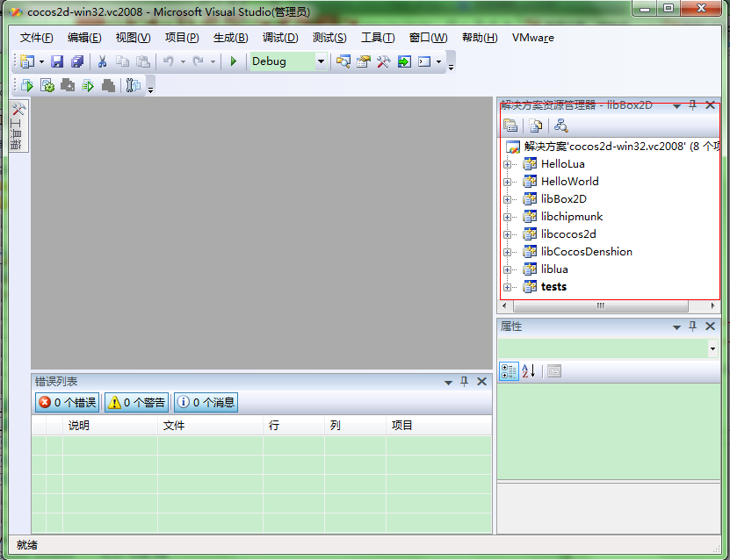The width and height of the screenshot is (730, 560).
Task: Pin the 错误列表 error list panel
Action: [464, 382]
